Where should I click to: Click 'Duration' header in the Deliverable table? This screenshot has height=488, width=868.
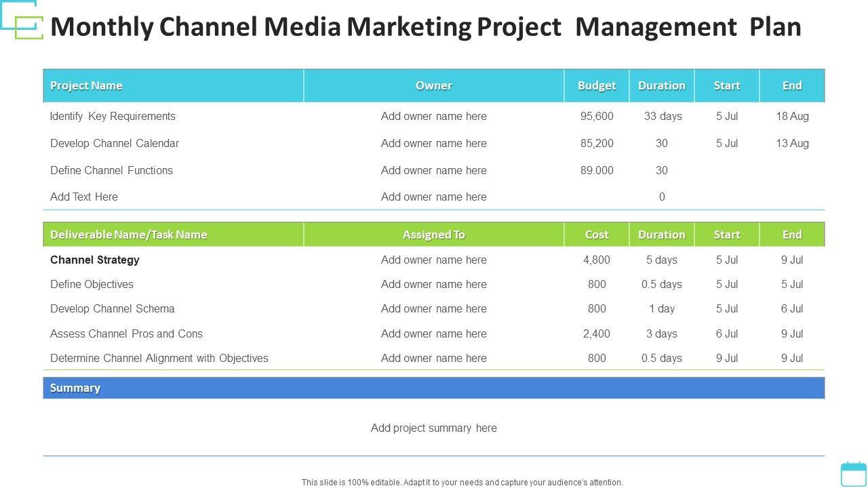click(662, 235)
